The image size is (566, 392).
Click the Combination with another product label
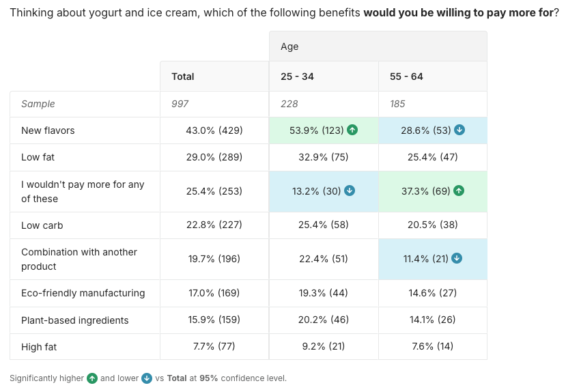tap(79, 259)
